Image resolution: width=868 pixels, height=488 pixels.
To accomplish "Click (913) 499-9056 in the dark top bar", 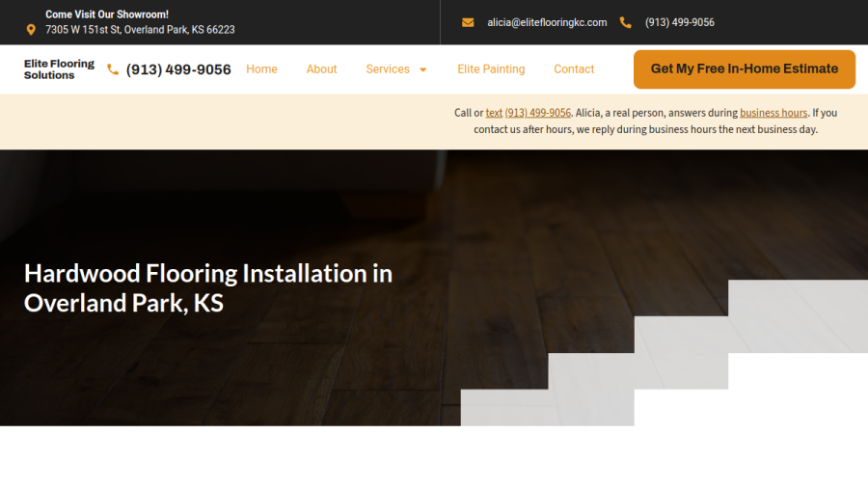I will coord(680,23).
